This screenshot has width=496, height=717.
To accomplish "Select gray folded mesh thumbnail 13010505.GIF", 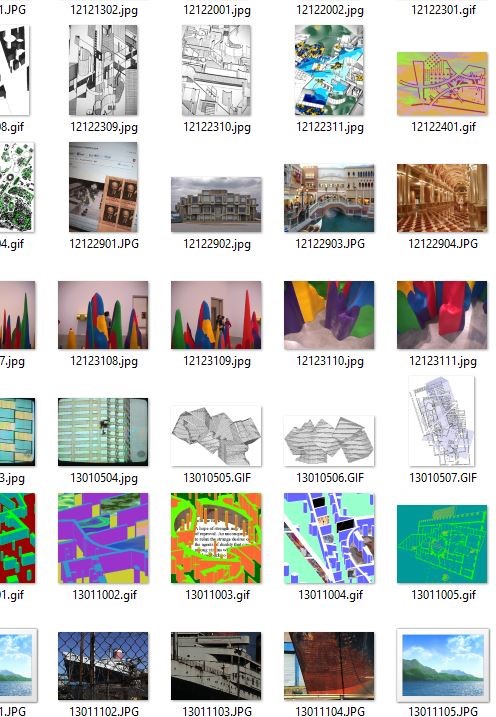I will (x=216, y=436).
